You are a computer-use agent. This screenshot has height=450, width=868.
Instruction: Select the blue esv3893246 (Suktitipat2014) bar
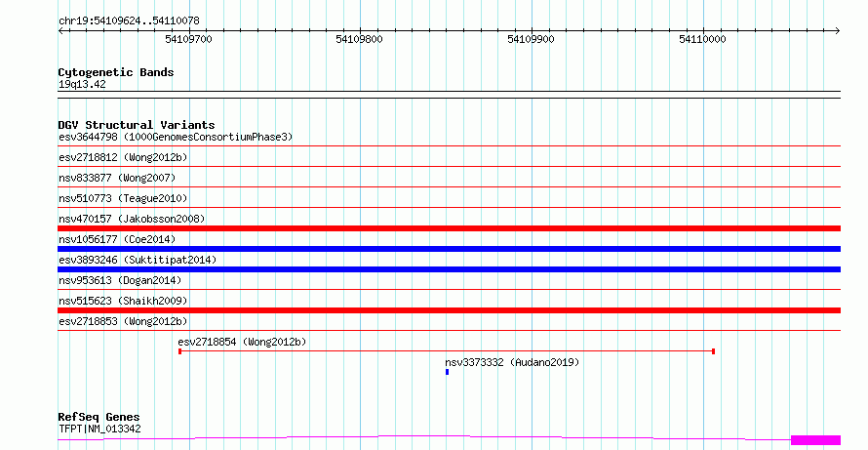point(449,269)
